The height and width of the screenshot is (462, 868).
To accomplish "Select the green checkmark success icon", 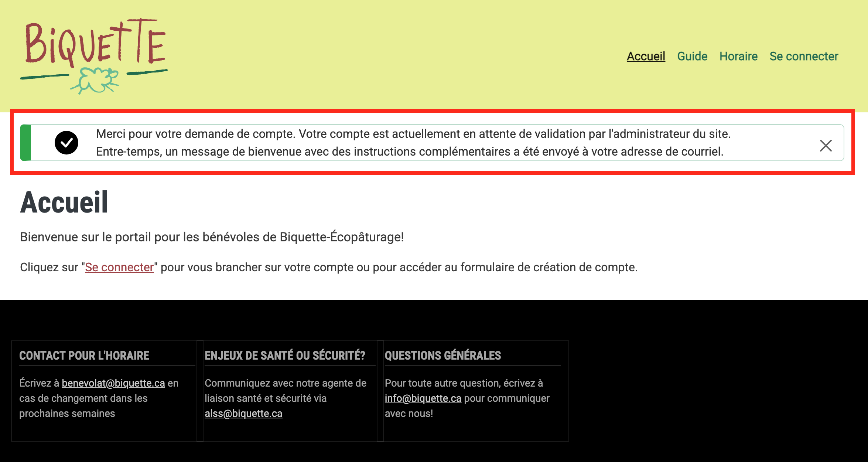I will pyautogui.click(x=67, y=143).
